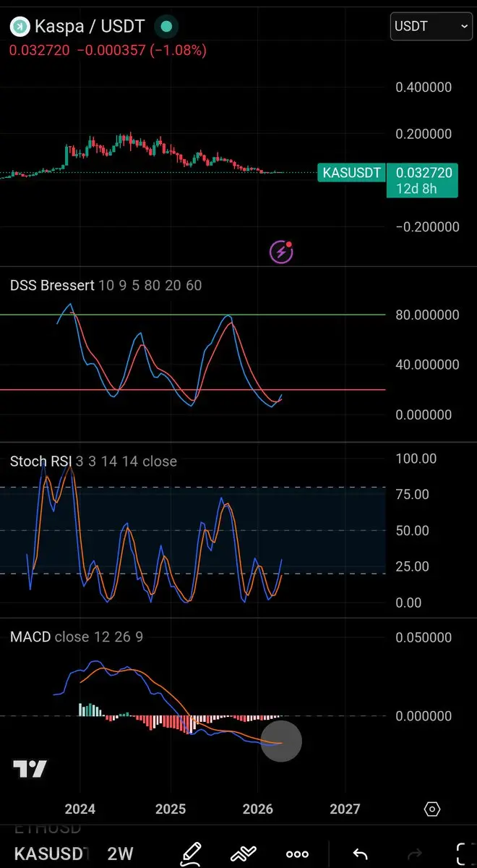
Task: Click the 2026 time axis label
Action: pyautogui.click(x=258, y=809)
